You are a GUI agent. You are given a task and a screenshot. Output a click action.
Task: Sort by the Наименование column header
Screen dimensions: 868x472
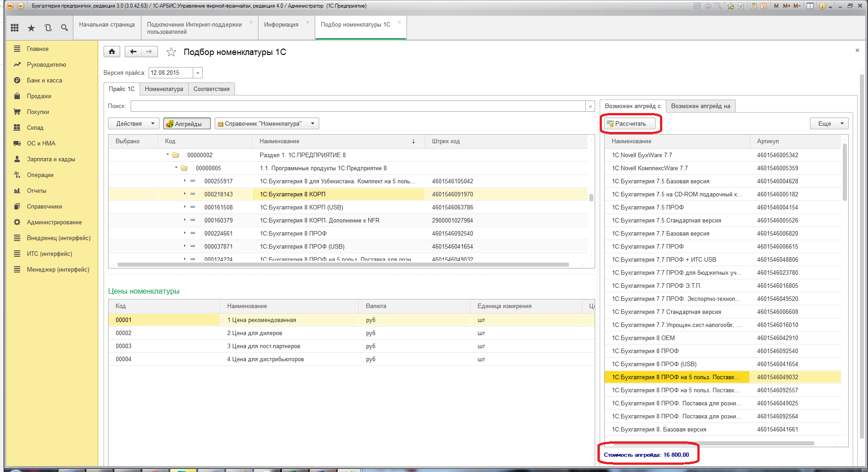(x=338, y=141)
